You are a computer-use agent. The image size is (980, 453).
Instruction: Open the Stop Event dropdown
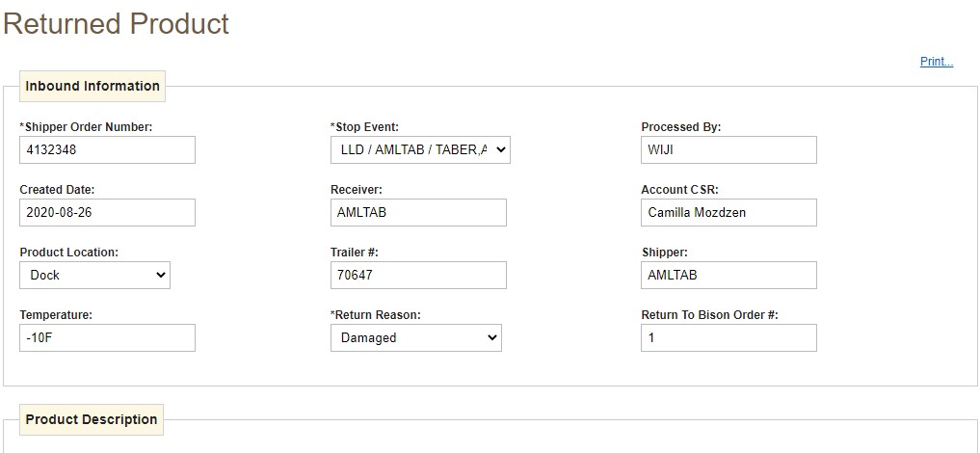pyautogui.click(x=419, y=149)
